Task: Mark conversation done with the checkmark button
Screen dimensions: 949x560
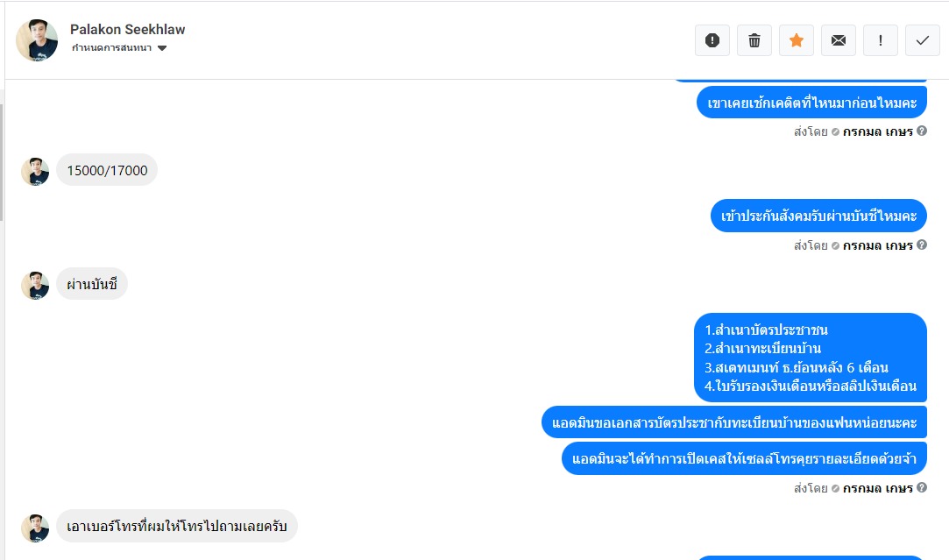Action: 923,40
